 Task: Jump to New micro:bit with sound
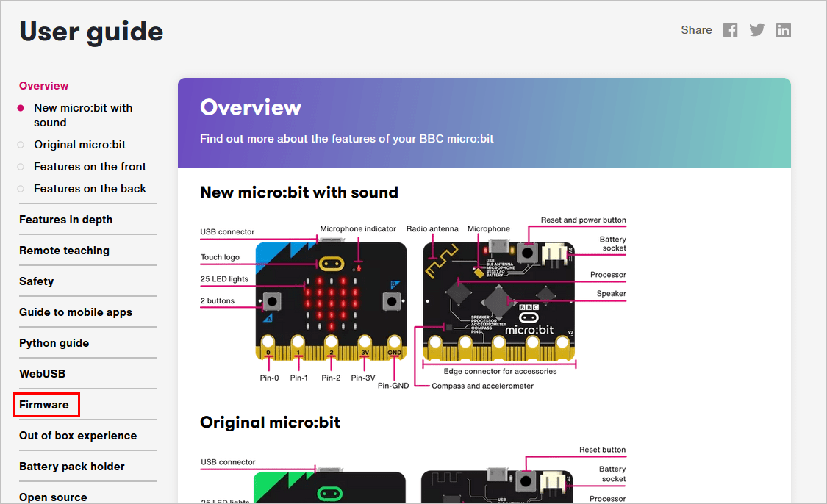[x=83, y=115]
